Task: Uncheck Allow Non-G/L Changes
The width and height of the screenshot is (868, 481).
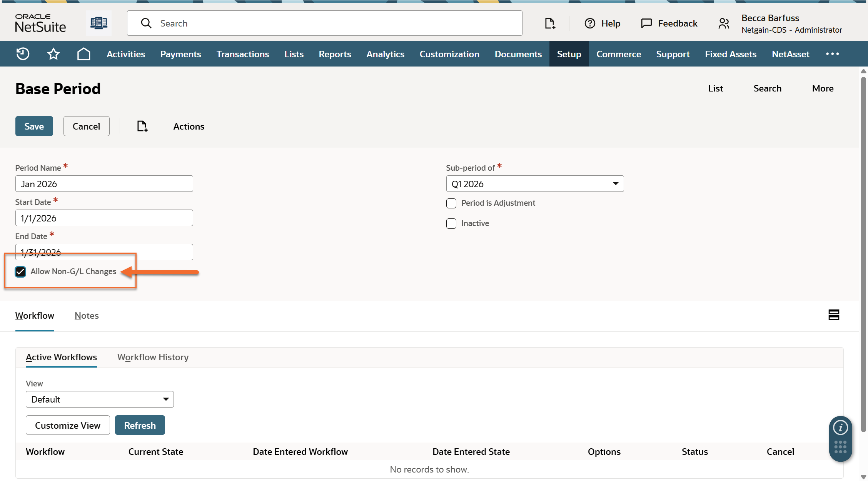Action: pos(20,272)
